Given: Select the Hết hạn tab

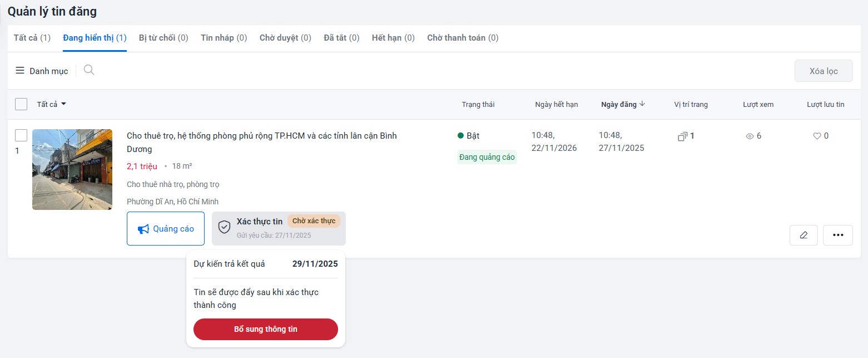Looking at the screenshot, I should point(393,38).
